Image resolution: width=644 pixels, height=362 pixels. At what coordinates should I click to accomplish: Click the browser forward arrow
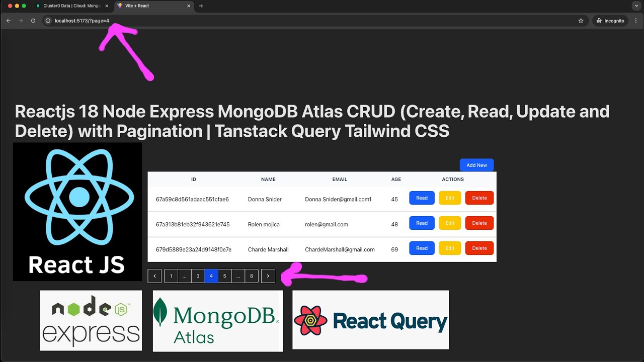21,21
